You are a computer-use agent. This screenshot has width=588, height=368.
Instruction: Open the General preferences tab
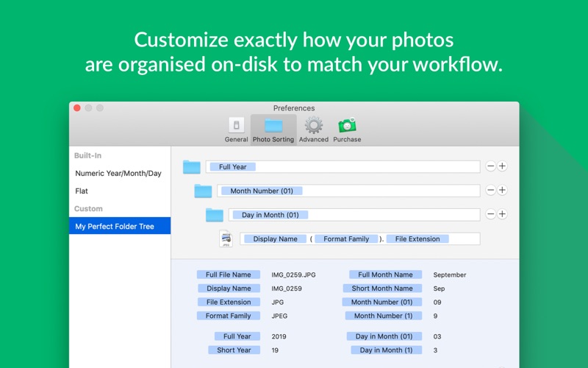tap(236, 130)
